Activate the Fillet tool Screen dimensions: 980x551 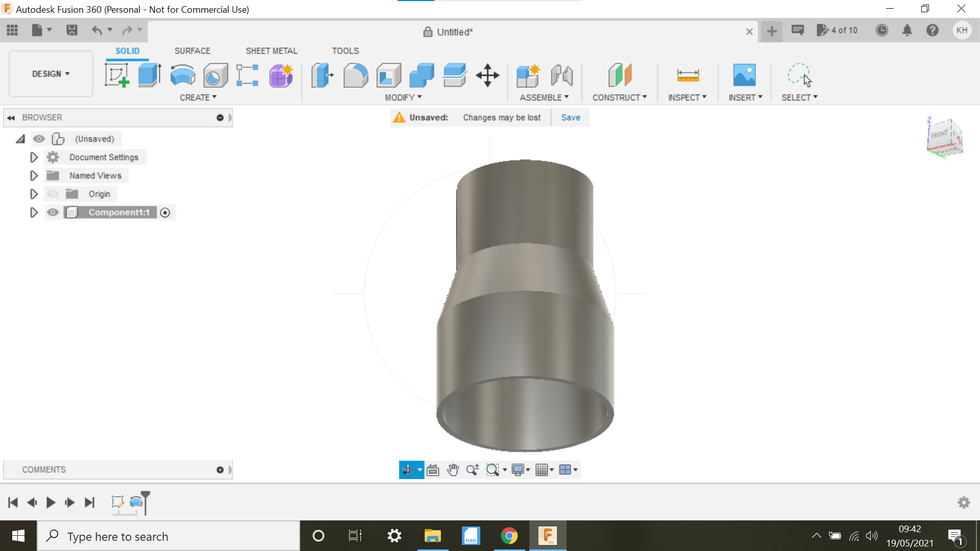(x=356, y=76)
